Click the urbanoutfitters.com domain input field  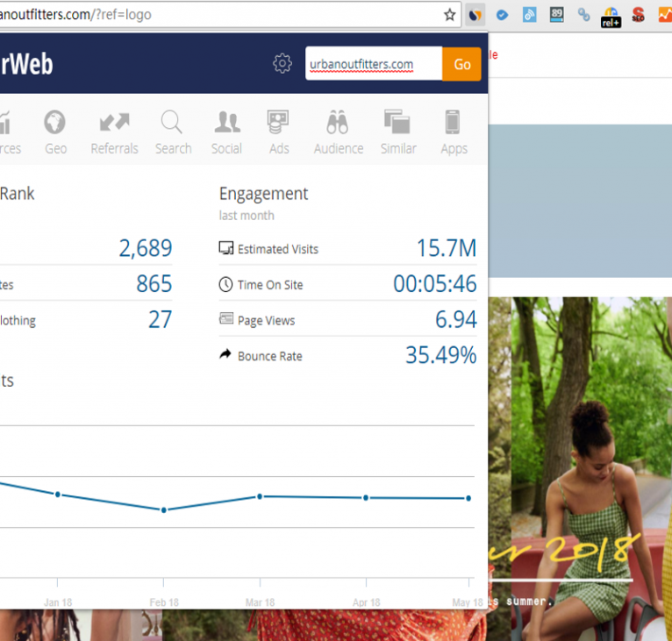point(373,64)
